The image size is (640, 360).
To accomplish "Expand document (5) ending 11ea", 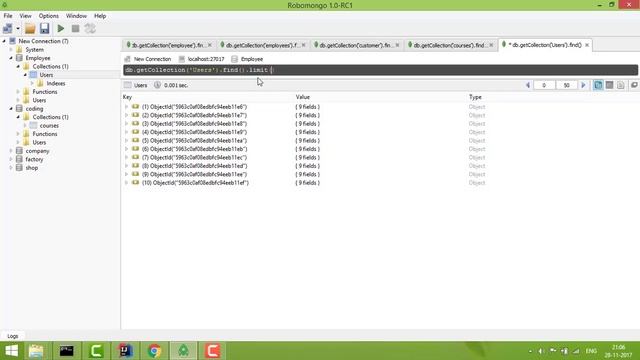I will point(127,141).
